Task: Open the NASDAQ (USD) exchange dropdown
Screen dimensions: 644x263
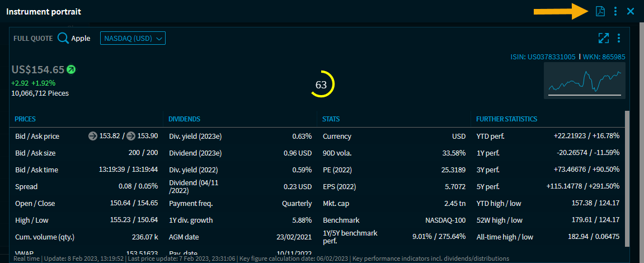Action: click(133, 38)
